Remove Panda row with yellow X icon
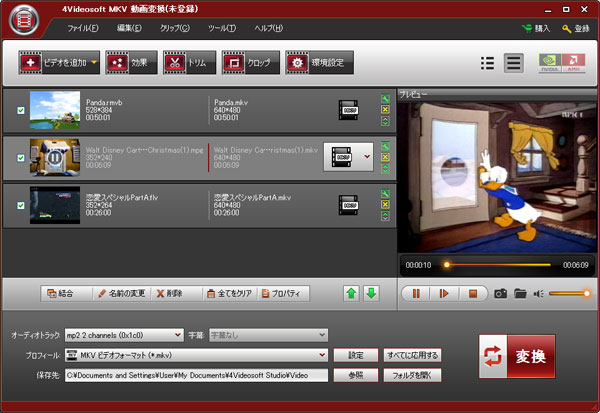Viewport: 600px width, 413px height. (x=385, y=109)
